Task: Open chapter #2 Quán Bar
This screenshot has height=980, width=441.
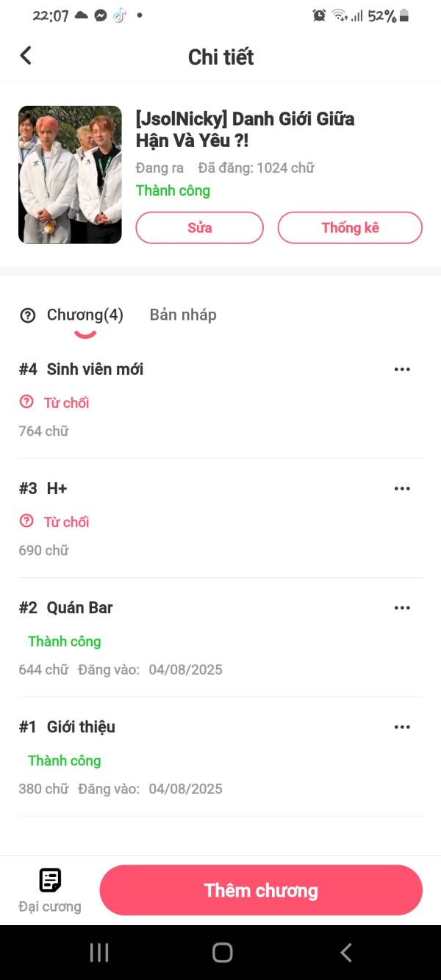Action: pyautogui.click(x=79, y=607)
